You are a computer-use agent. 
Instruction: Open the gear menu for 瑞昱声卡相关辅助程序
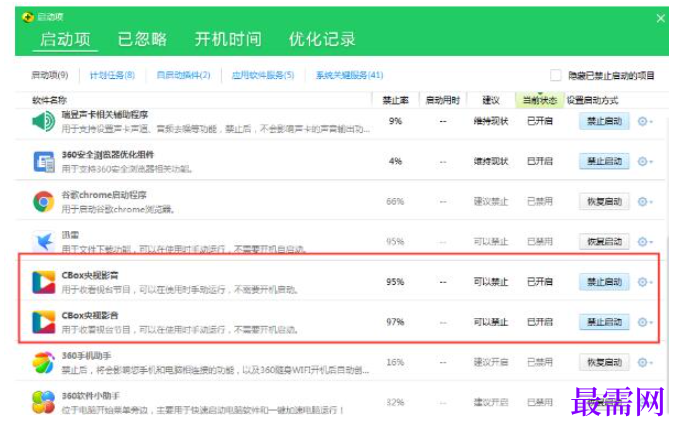[645, 122]
